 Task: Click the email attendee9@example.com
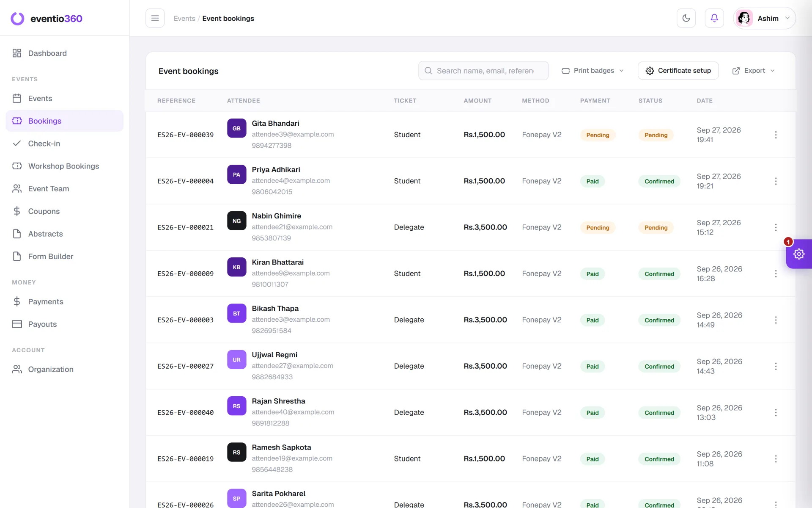click(291, 273)
